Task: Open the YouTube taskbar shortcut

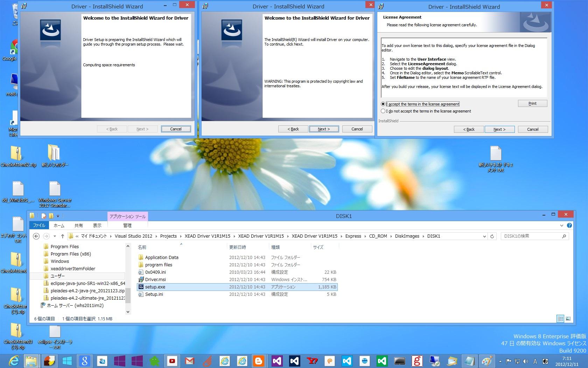Action: (x=172, y=361)
